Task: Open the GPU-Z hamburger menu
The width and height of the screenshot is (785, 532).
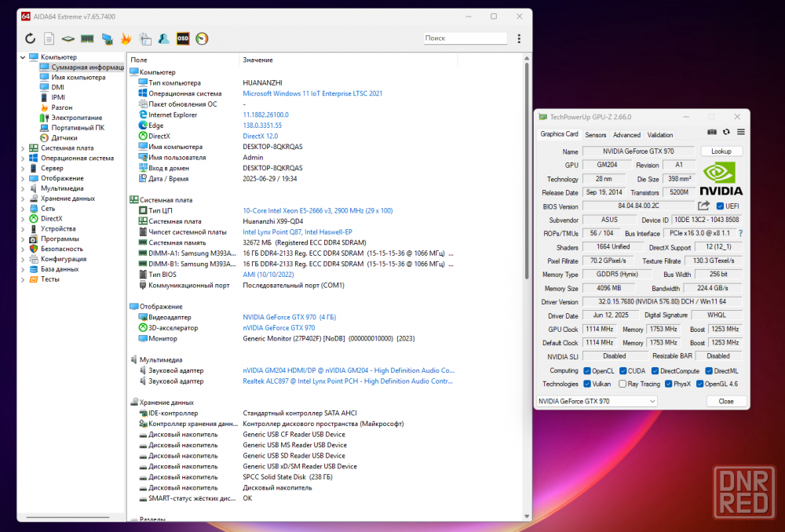Action: (x=741, y=132)
